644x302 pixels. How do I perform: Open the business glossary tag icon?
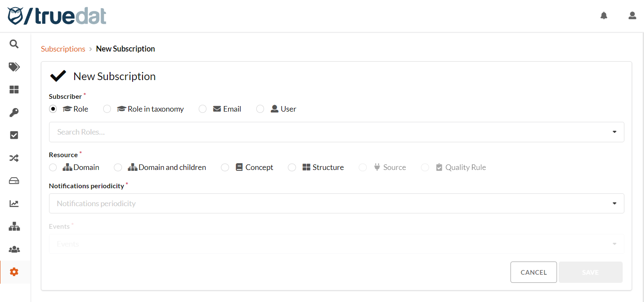tap(14, 67)
